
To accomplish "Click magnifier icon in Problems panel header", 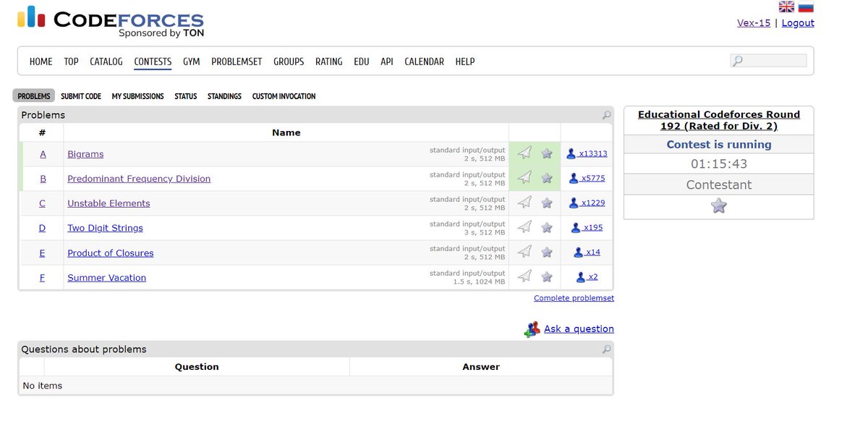I will [606, 115].
